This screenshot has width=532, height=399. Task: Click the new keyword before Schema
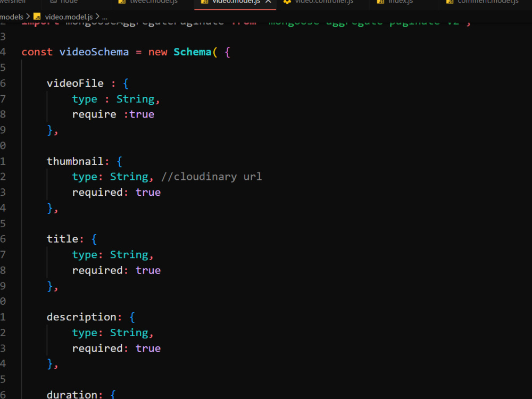pyautogui.click(x=158, y=52)
